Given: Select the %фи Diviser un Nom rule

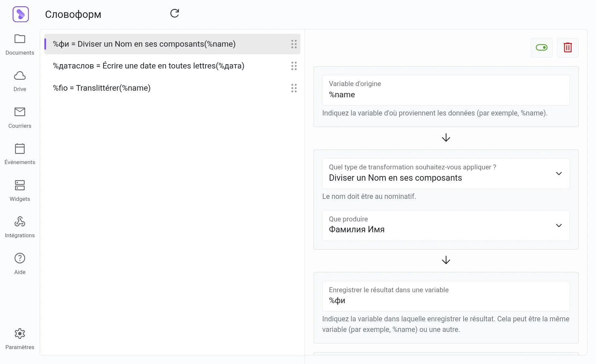Looking at the screenshot, I should [144, 44].
